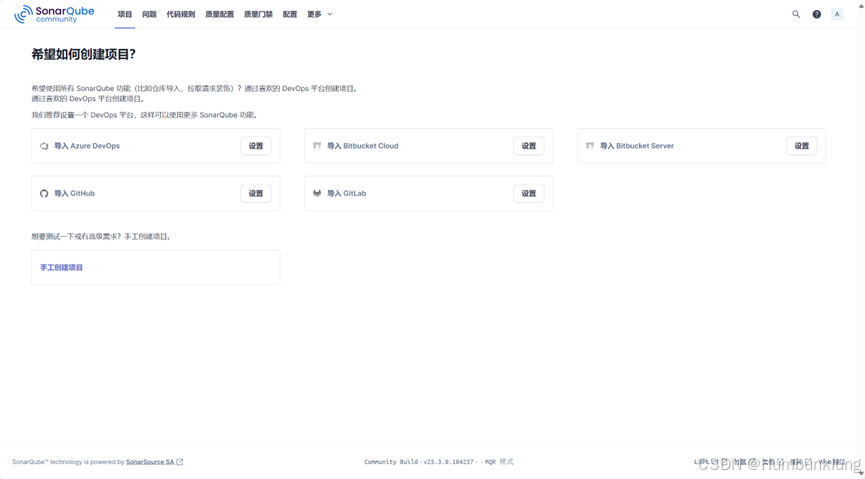Click the Azure DevOps icon
Screen dimensions: 865x479
coord(44,146)
